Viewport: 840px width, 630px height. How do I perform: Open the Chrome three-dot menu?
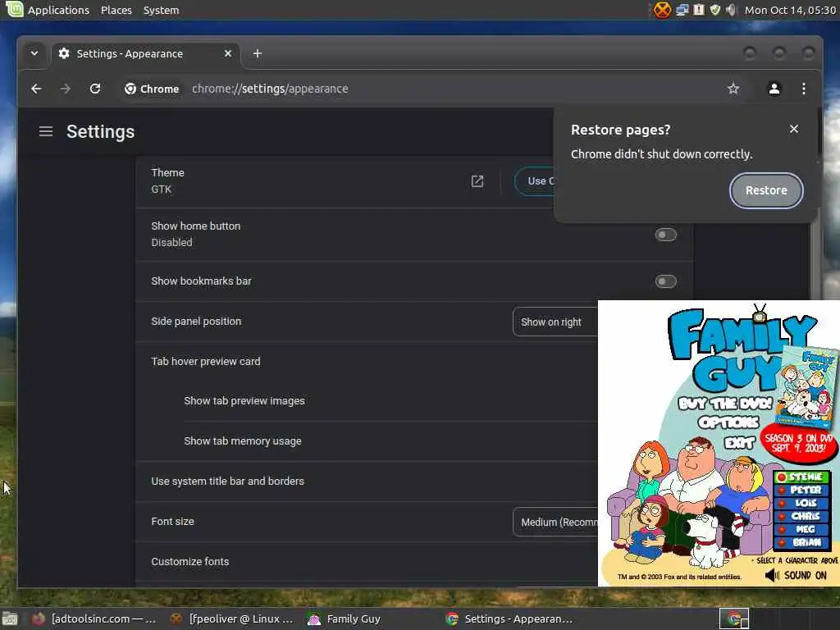(x=804, y=89)
